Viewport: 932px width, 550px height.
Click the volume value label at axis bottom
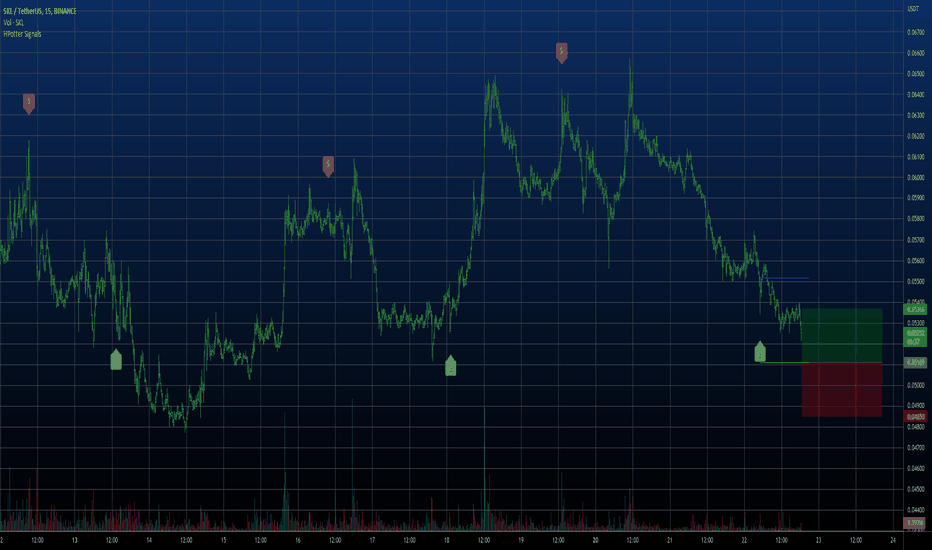tap(915, 523)
